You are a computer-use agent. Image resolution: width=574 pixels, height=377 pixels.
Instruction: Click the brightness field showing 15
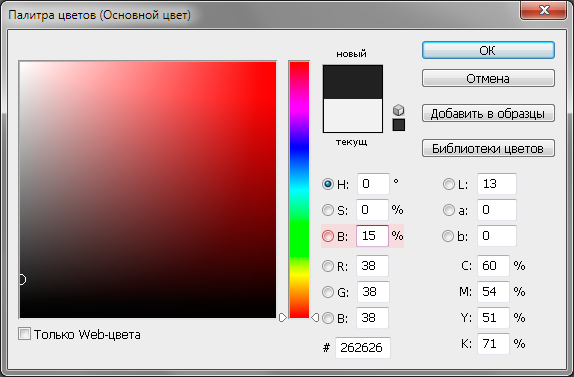coord(372,236)
